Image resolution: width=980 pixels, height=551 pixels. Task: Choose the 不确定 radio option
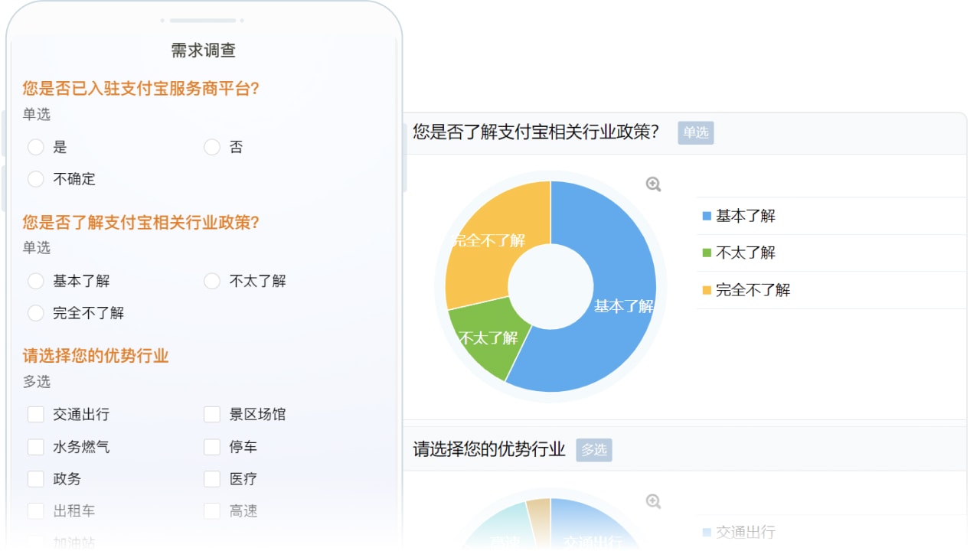click(x=36, y=179)
